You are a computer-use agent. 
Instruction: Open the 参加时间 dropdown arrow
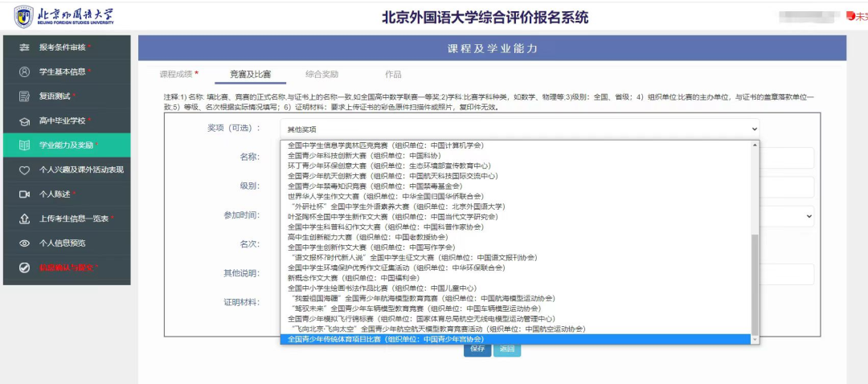[809, 217]
